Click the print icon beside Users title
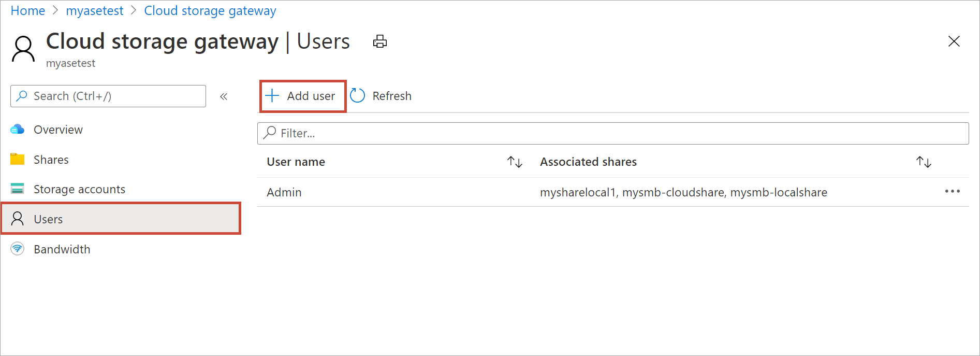The height and width of the screenshot is (356, 980). point(380,41)
